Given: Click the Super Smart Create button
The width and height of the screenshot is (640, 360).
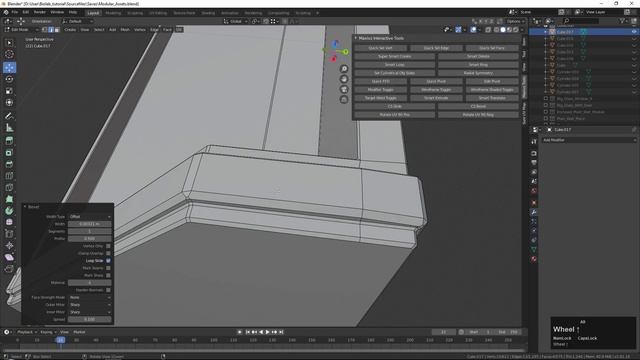Looking at the screenshot, I should pyautogui.click(x=395, y=56).
